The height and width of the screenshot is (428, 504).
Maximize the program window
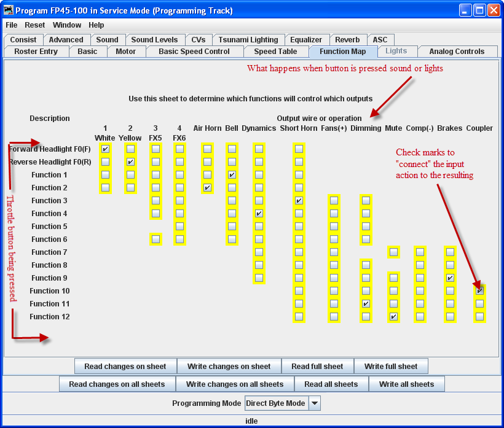[x=478, y=10]
